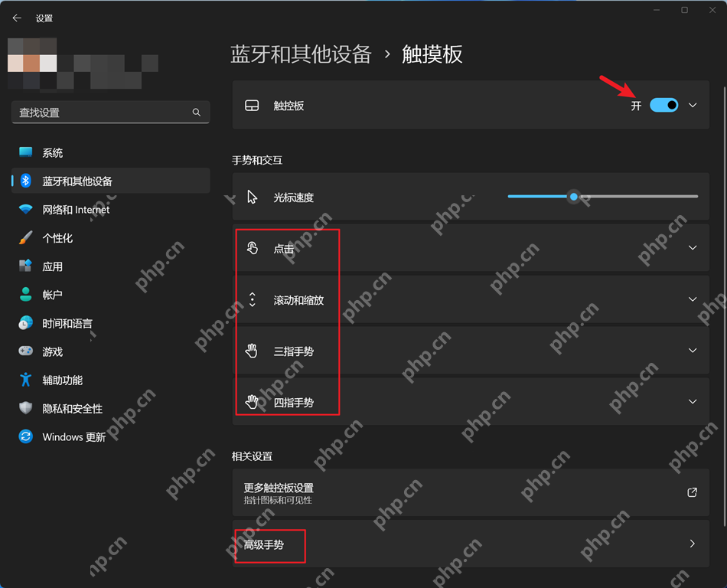Click the cursor icon next to 光标速度
The width and height of the screenshot is (727, 588).
[x=252, y=197]
